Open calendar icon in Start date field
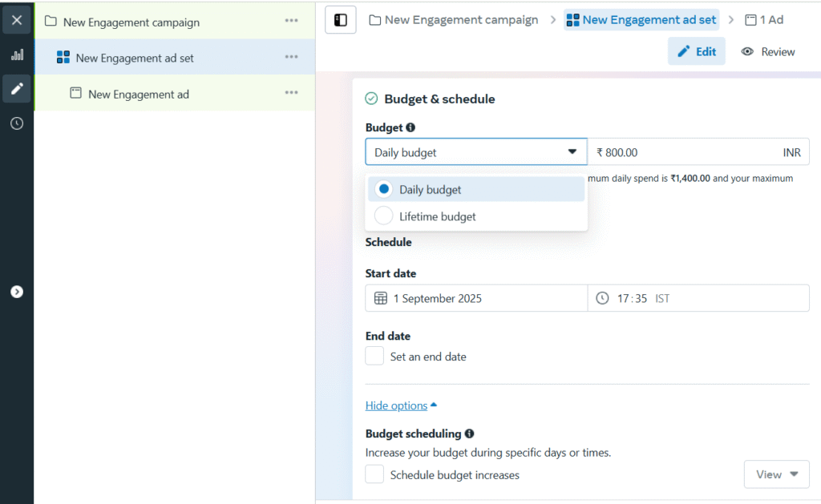 click(x=381, y=298)
